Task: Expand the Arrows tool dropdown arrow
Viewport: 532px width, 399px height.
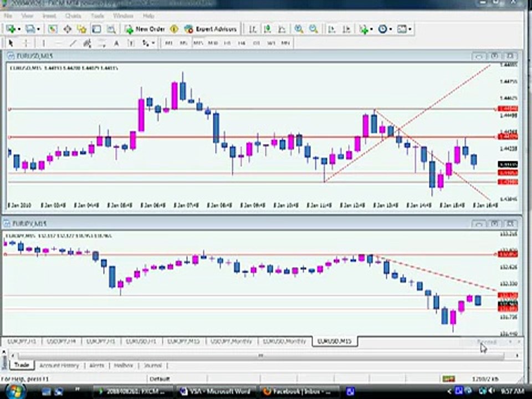Action: (153, 43)
